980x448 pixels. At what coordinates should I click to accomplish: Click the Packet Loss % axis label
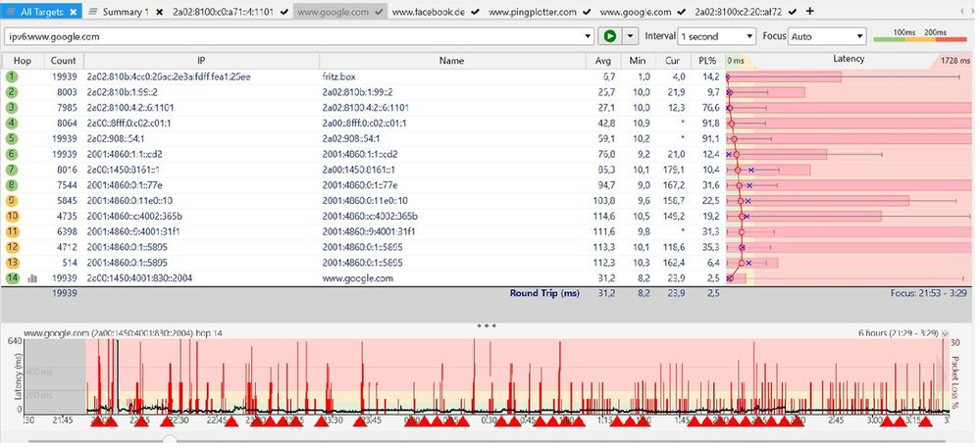955,382
